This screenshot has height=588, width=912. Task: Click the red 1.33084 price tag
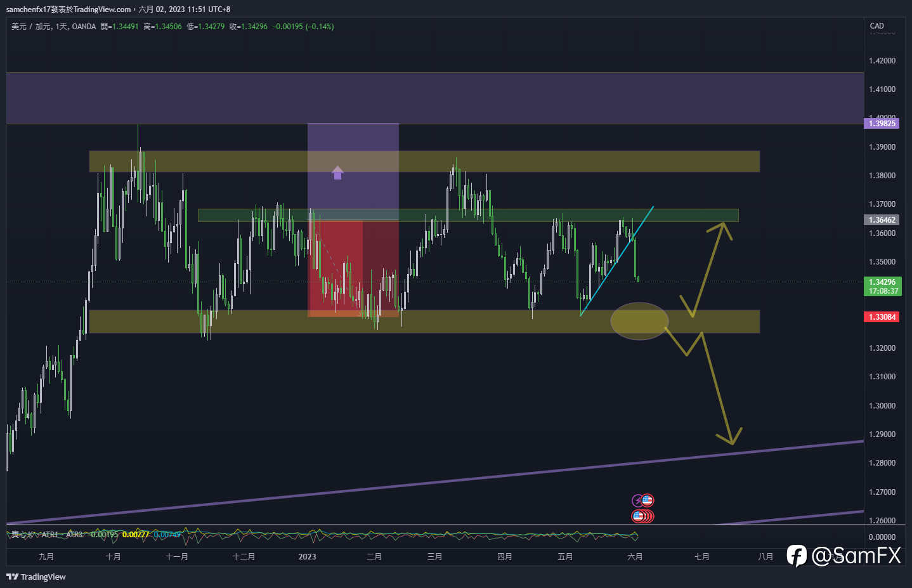pyautogui.click(x=882, y=317)
